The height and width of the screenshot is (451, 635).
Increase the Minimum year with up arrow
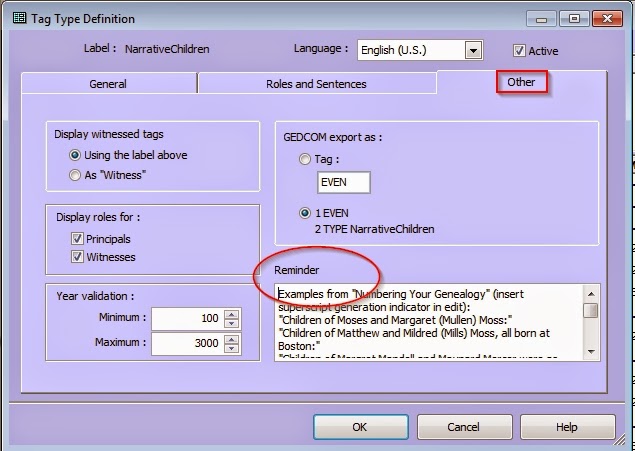[232, 314]
